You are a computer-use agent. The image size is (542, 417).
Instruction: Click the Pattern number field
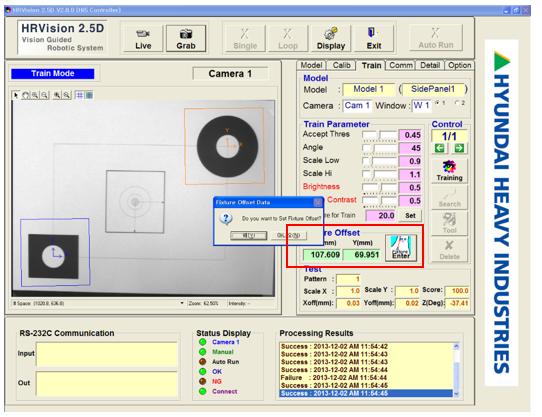348,279
